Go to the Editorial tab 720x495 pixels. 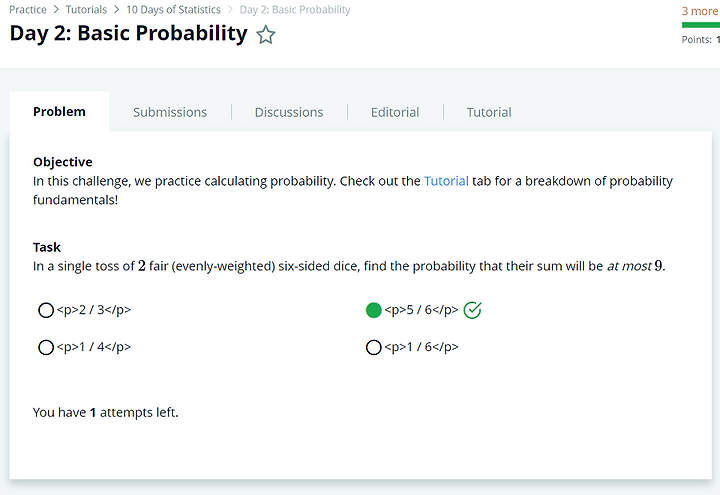click(x=395, y=112)
